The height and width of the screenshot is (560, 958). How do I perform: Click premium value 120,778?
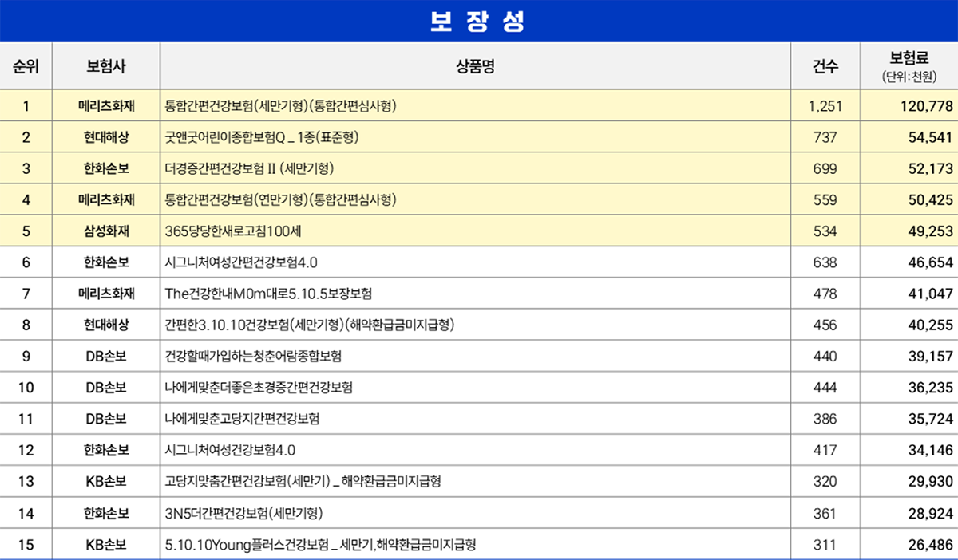click(x=927, y=106)
